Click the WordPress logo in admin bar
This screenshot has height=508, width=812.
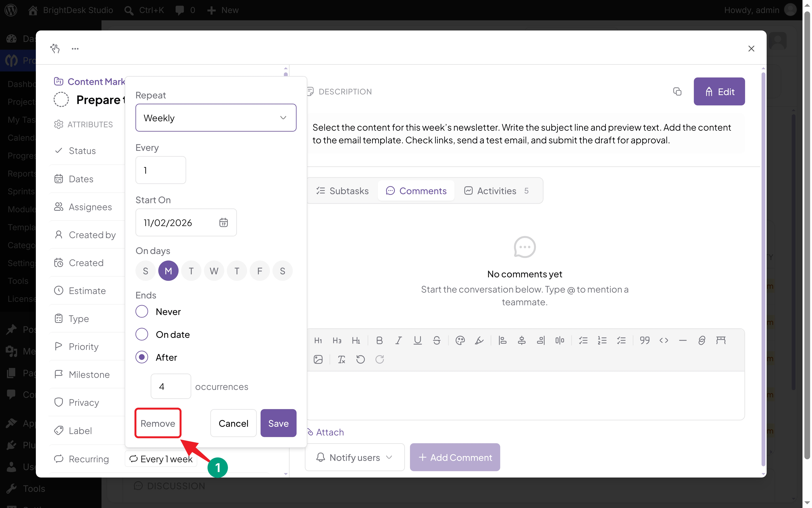pyautogui.click(x=11, y=10)
